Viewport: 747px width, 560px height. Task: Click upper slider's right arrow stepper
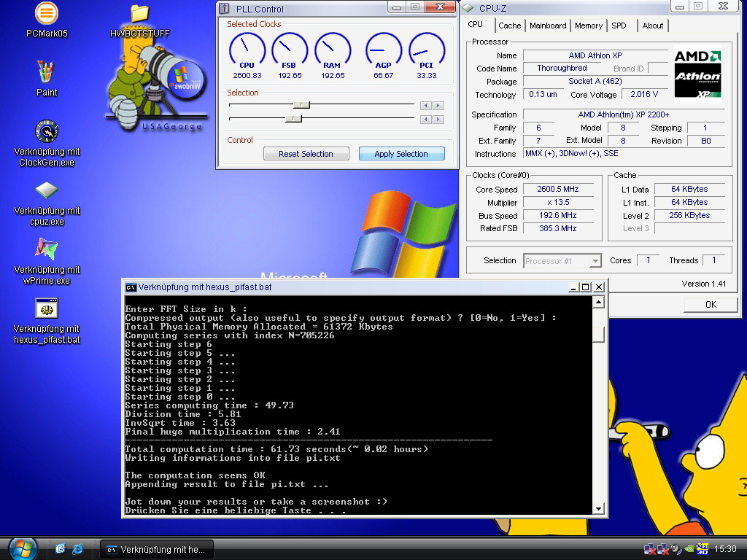tap(438, 106)
